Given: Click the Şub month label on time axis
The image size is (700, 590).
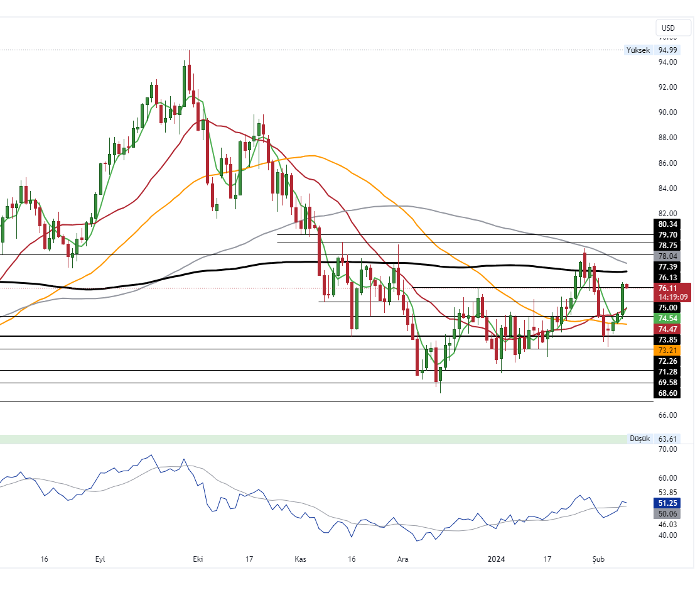Looking at the screenshot, I should click(598, 559).
